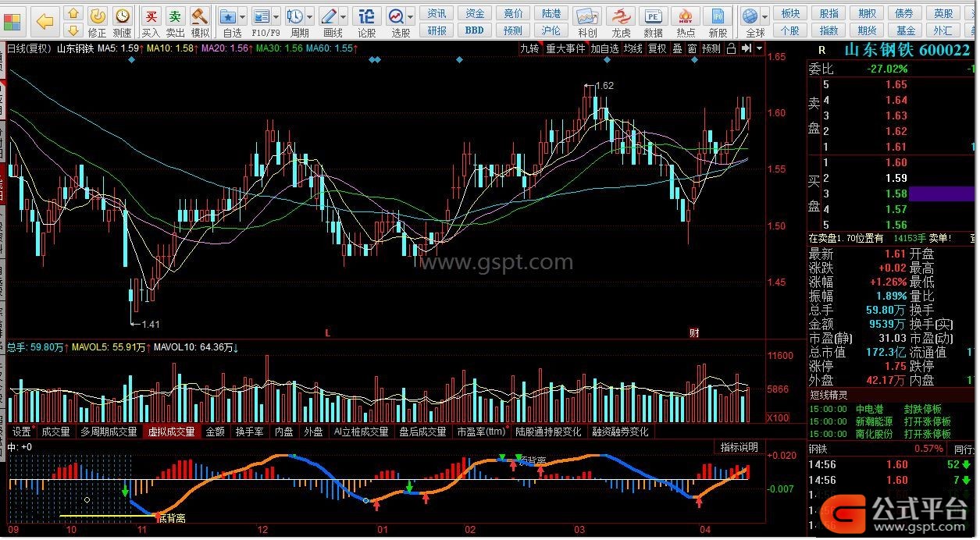Open the 指标说明 indicator description
The width and height of the screenshot is (980, 540).
point(739,447)
